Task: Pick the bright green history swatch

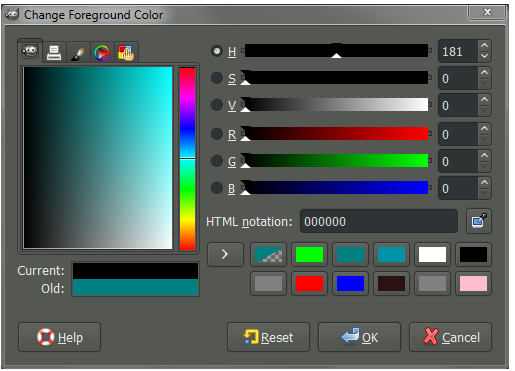Action: coord(309,255)
